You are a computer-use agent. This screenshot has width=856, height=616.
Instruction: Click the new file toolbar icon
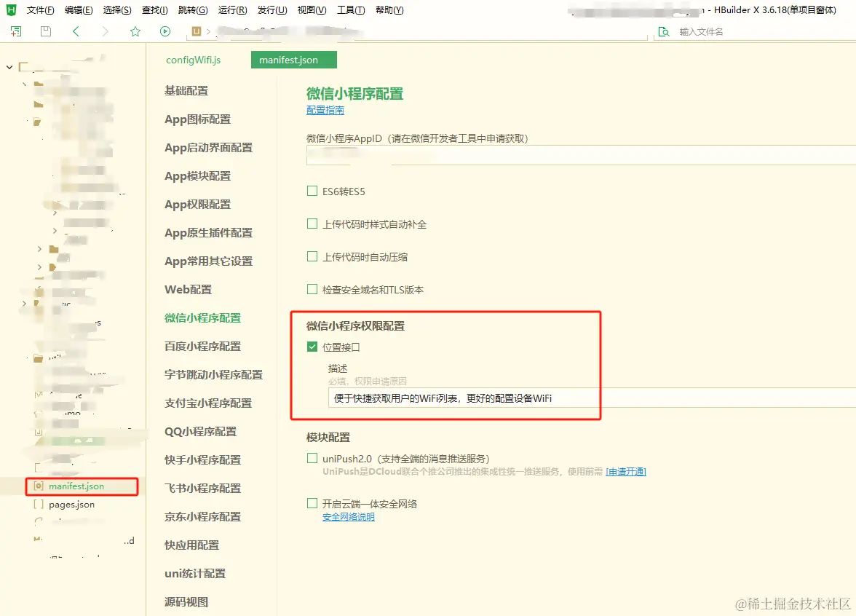(x=16, y=32)
